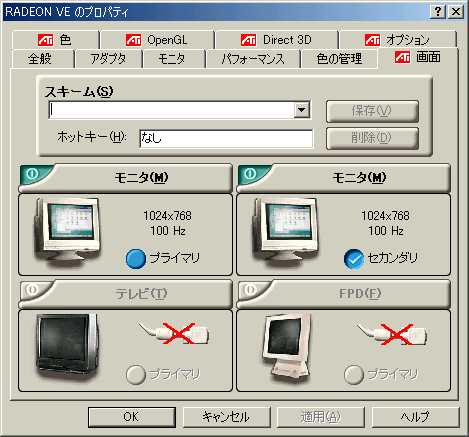Click the FPD(F) button
The image size is (469, 437).
coord(343,294)
